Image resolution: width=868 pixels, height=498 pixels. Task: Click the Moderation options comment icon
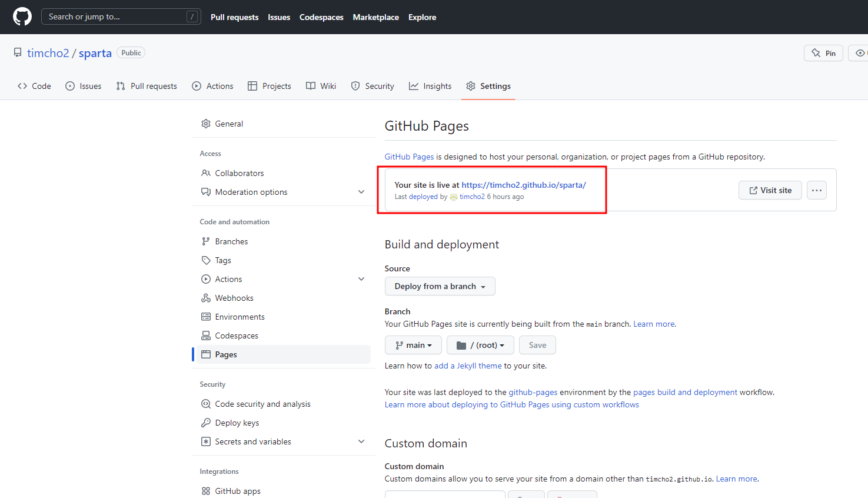(x=206, y=192)
